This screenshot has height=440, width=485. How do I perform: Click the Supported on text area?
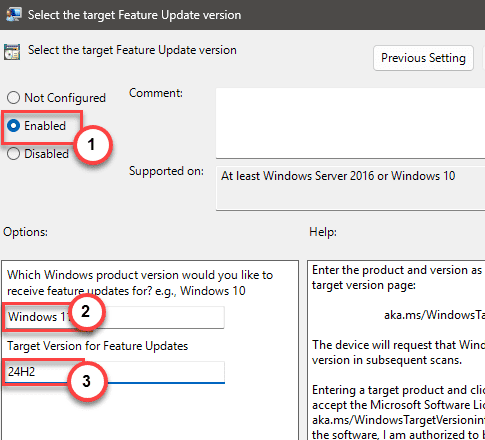tap(350, 188)
